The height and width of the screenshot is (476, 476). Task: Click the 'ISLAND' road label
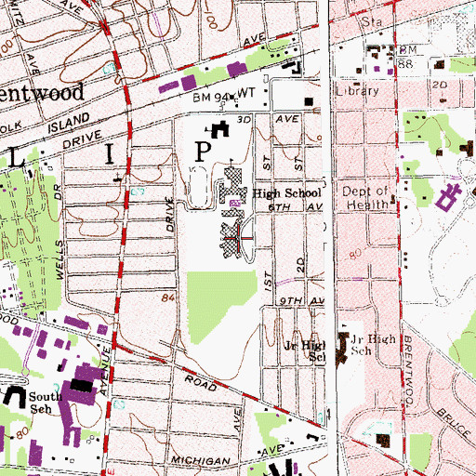pos(69,123)
